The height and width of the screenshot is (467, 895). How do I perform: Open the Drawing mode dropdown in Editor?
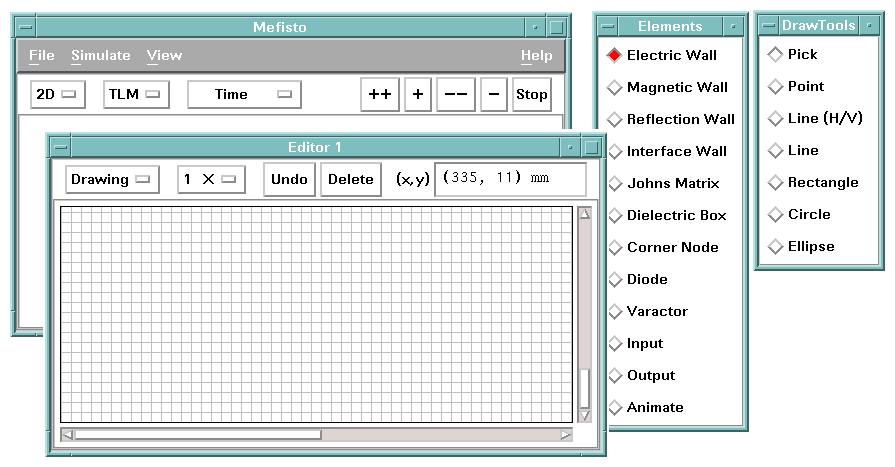112,179
